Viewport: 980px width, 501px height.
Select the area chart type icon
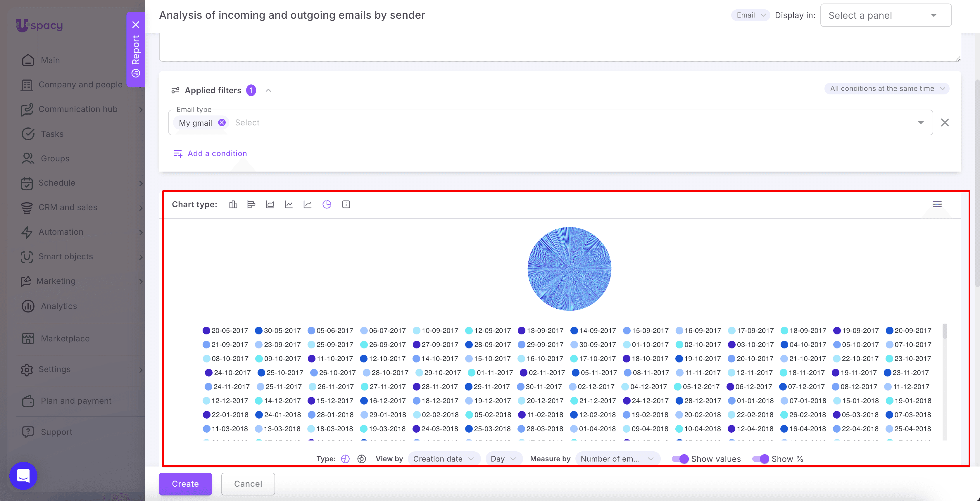[x=270, y=204]
